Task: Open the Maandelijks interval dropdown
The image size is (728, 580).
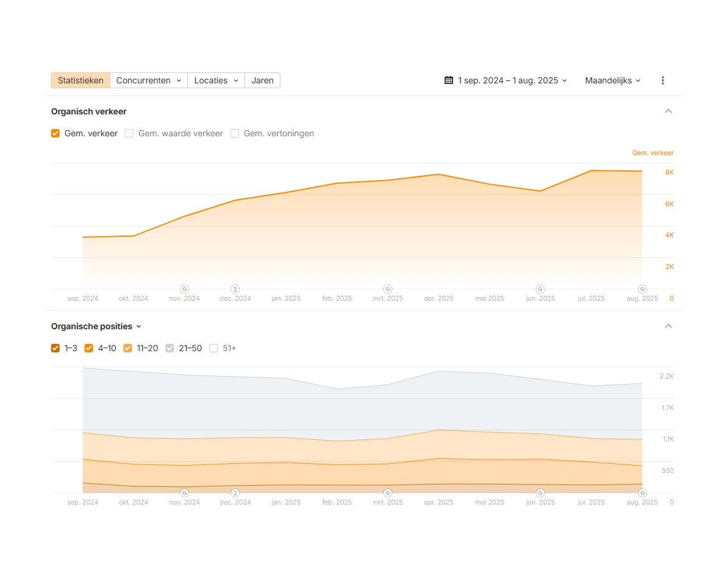Action: 612,80
